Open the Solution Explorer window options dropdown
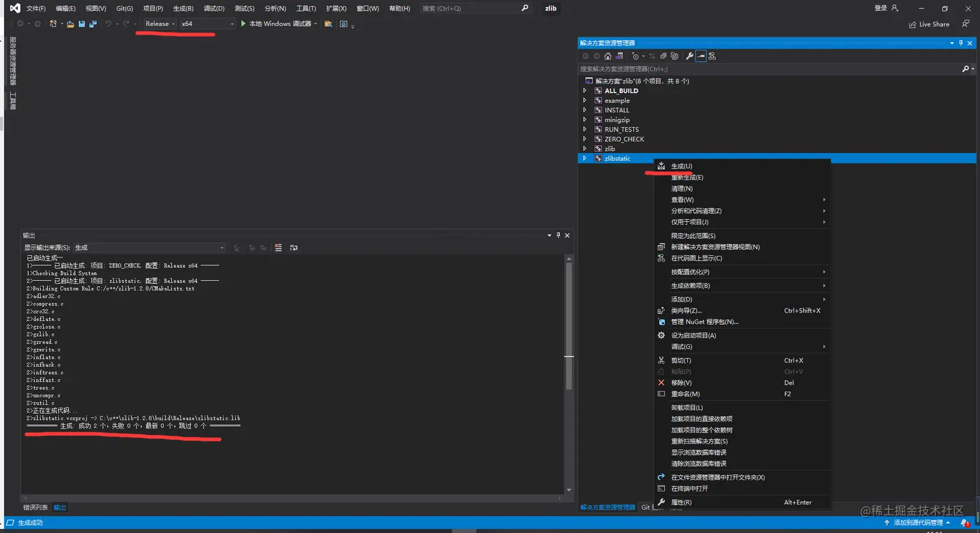The image size is (980, 533). [x=951, y=43]
